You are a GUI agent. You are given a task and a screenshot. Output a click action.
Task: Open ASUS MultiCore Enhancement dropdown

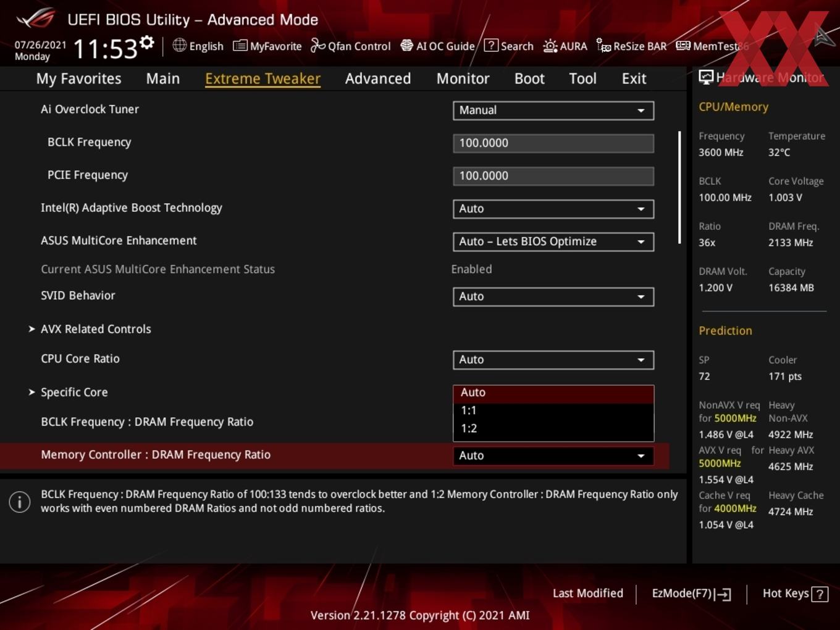pos(553,241)
